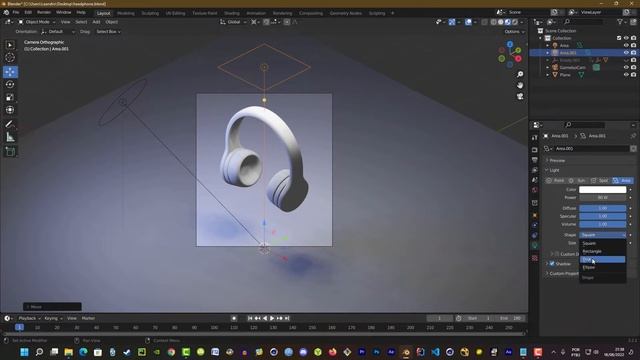Viewport: 640px width, 360px height.
Task: Click the pan hand viewport icon
Action: pyautogui.click(x=520, y=85)
